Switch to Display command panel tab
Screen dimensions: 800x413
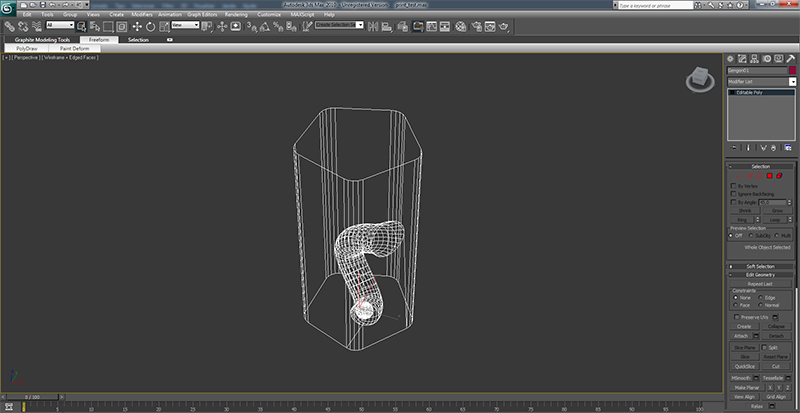[x=779, y=59]
